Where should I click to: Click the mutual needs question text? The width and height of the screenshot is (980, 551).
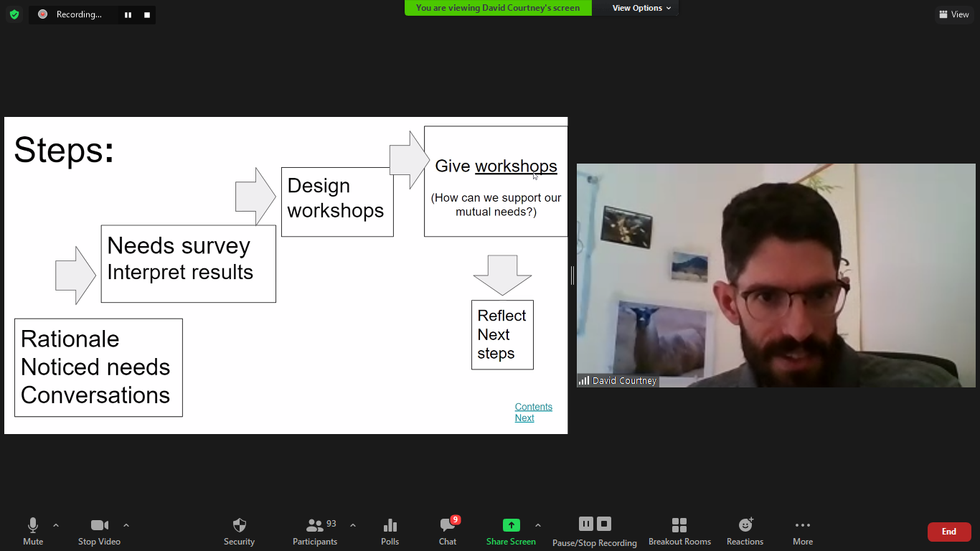click(x=496, y=204)
